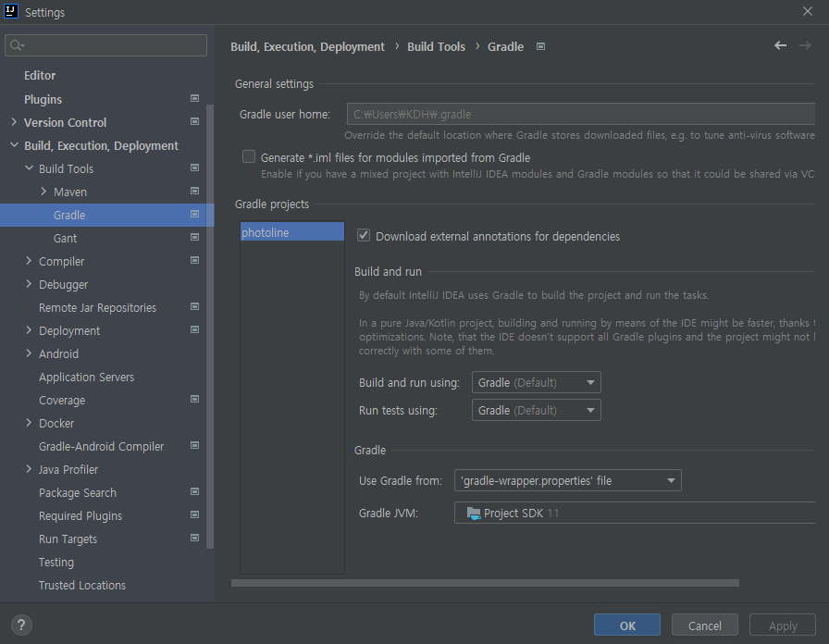Open the Gradle JVM Project SDK dropdown
Viewport: 829px width, 644px height.
[635, 513]
